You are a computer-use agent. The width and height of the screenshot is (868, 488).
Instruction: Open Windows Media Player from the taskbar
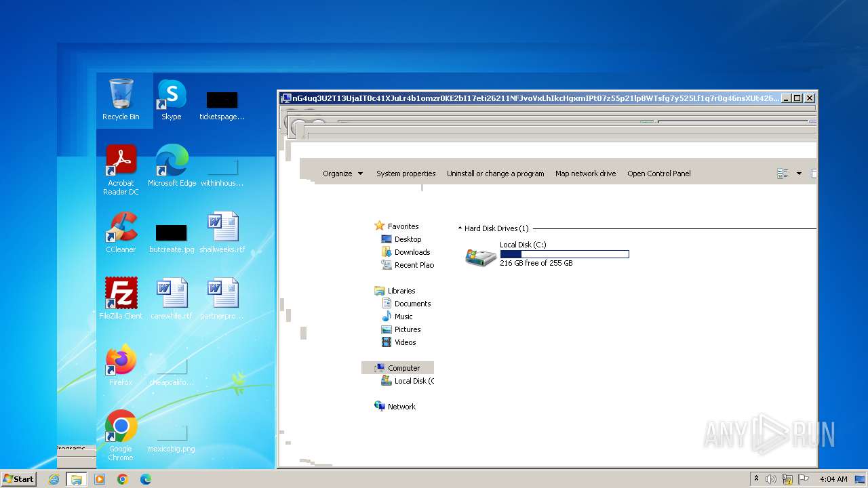coord(100,479)
